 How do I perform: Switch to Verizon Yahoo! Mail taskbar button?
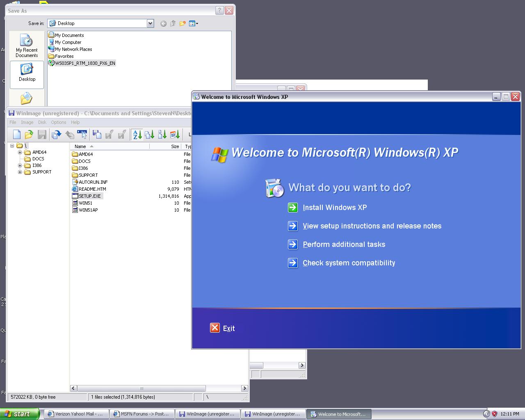tap(77, 414)
